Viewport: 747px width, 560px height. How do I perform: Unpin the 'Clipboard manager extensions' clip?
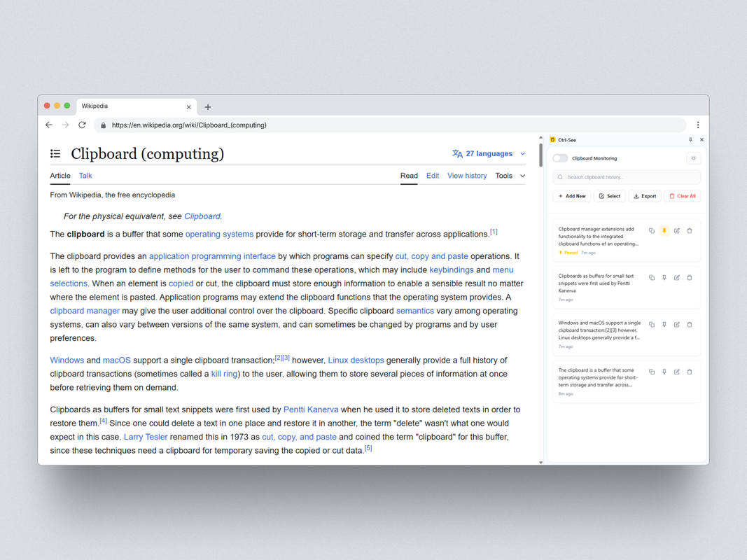tap(664, 231)
